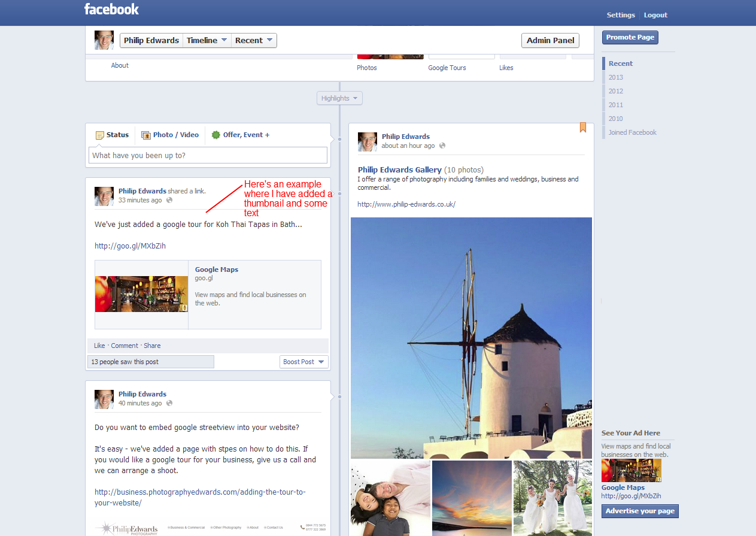Click Philip Edwards name on 40 minutes ago post
Image resolution: width=756 pixels, height=536 pixels.
click(x=142, y=394)
